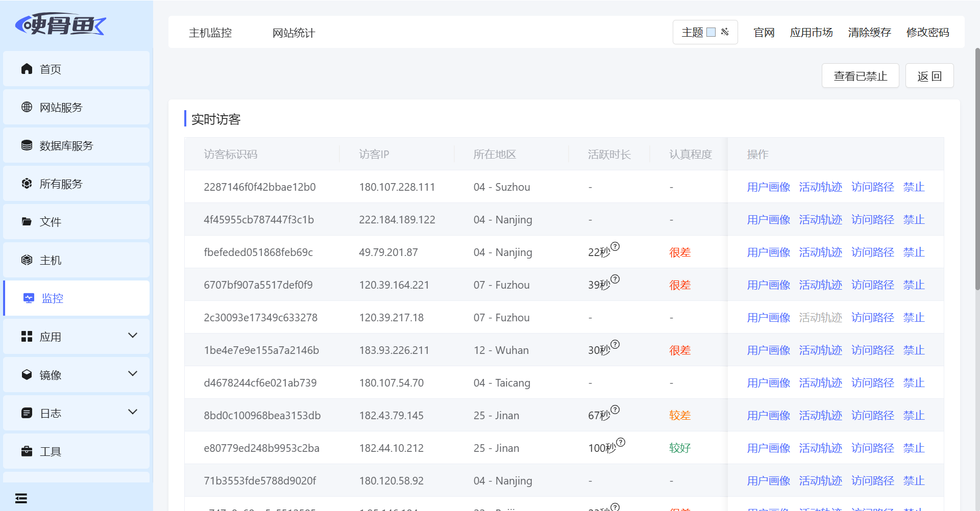Click the home icon beside 首页
Screen dimensions: 980x511
point(27,69)
